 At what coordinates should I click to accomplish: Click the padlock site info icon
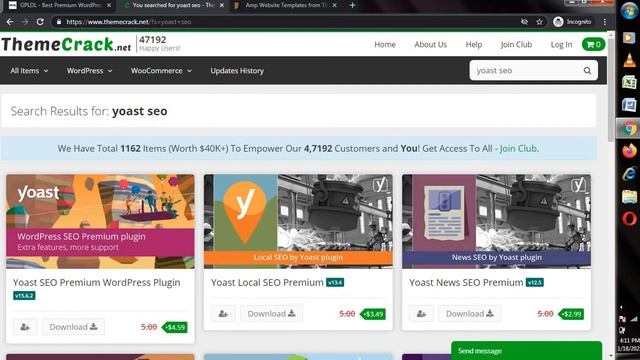pos(59,22)
